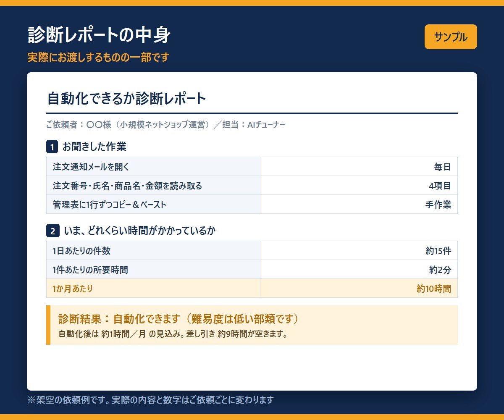The image size is (504, 420).
Task: Select the line 自動化後は 約1時間／月 の見込み
Action: pyautogui.click(x=173, y=335)
